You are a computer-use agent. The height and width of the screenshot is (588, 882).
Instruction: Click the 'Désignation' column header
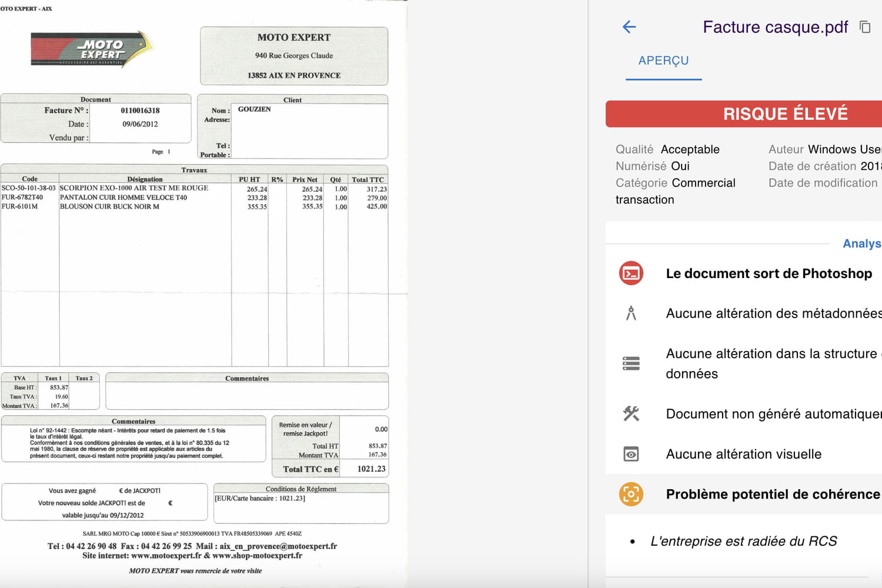pyautogui.click(x=145, y=179)
